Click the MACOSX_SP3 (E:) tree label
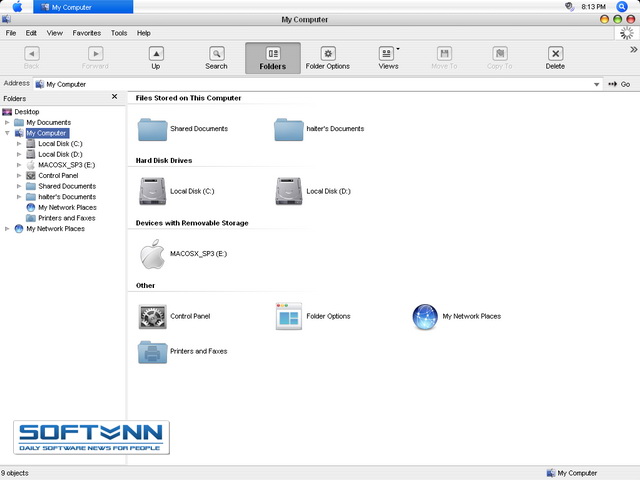The height and width of the screenshot is (480, 640). click(x=67, y=165)
